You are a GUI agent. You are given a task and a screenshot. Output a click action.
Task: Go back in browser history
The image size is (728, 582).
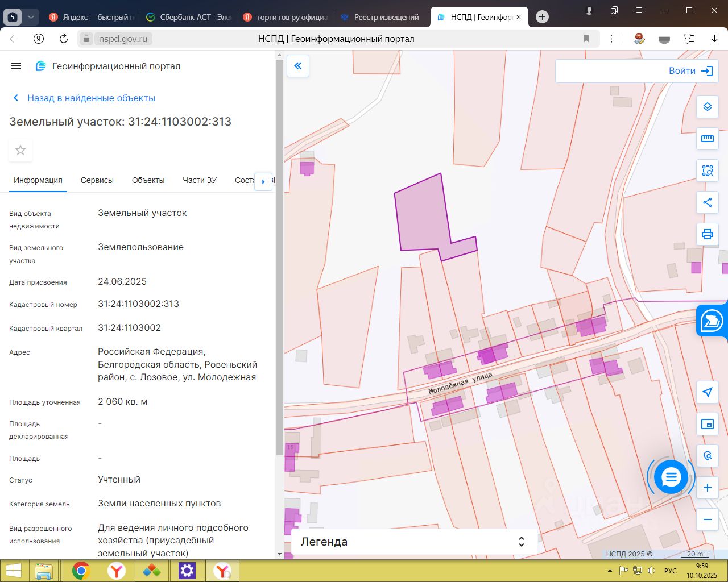[x=14, y=39]
